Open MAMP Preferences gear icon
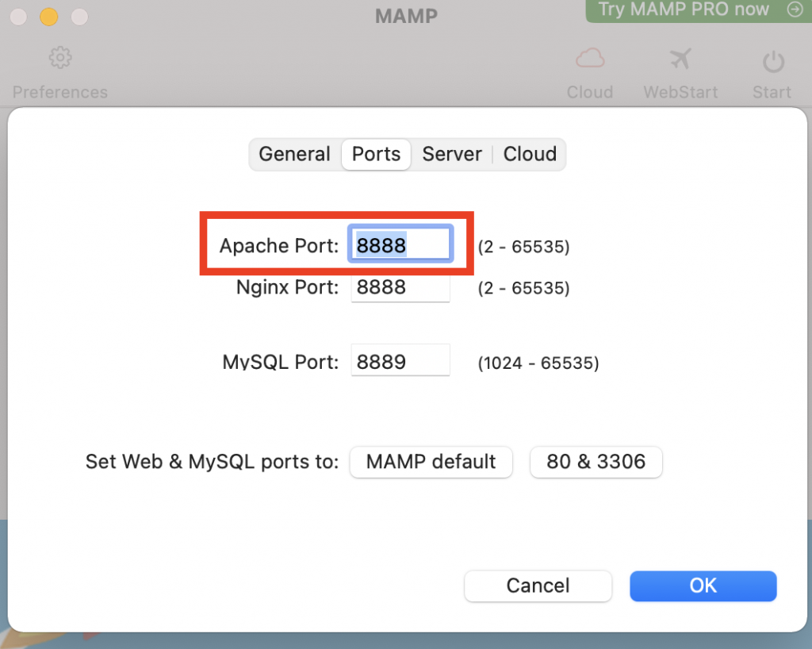This screenshot has width=812, height=649. pos(60,58)
